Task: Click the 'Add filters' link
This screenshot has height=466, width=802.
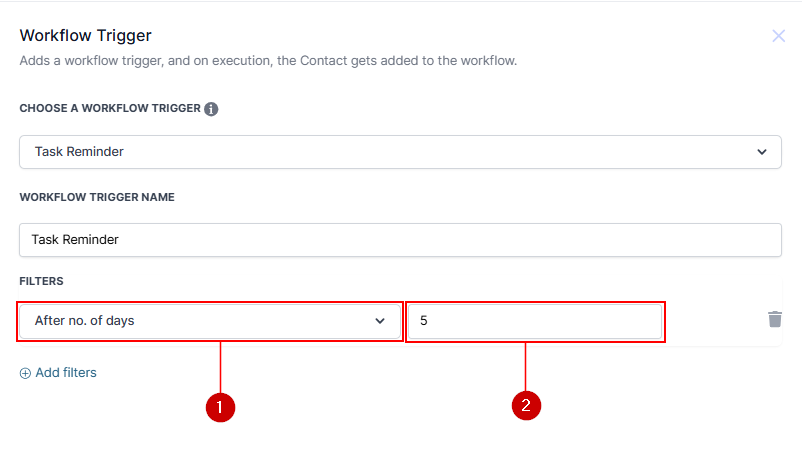Action: 66,373
